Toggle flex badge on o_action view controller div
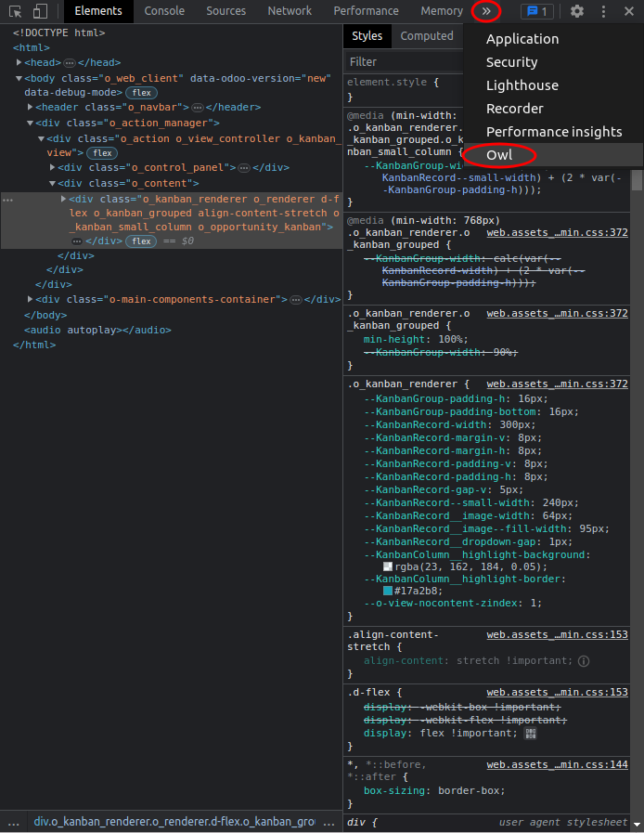The height and width of the screenshot is (833, 644). (x=102, y=153)
